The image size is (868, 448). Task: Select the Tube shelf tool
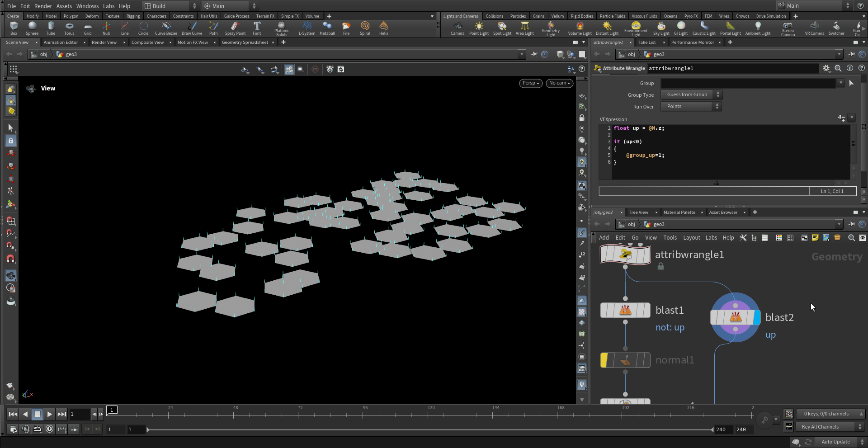(x=51, y=28)
